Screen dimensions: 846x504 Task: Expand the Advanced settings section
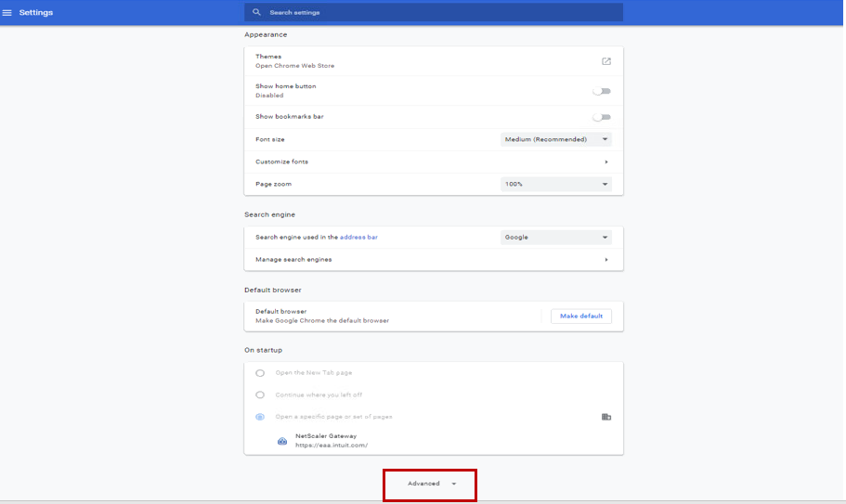coord(431,484)
